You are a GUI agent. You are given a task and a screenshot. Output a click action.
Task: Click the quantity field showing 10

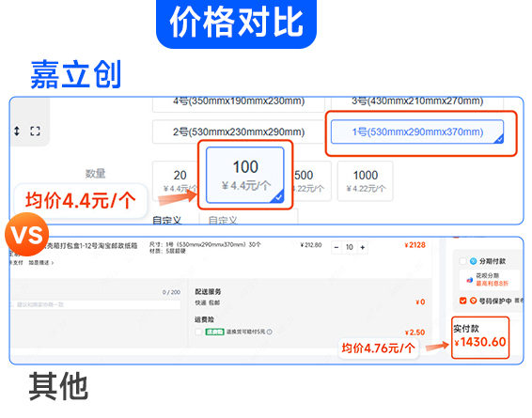350,247
